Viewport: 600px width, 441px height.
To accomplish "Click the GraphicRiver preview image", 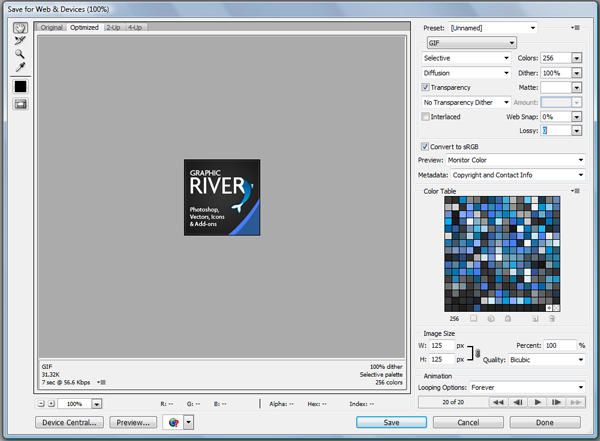I will (x=222, y=197).
